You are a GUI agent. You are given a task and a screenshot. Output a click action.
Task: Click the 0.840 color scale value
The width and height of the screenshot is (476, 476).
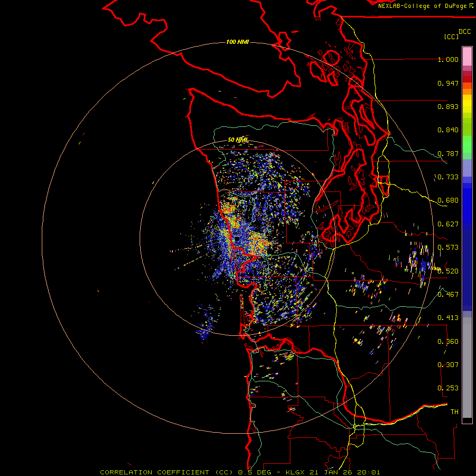(x=448, y=130)
